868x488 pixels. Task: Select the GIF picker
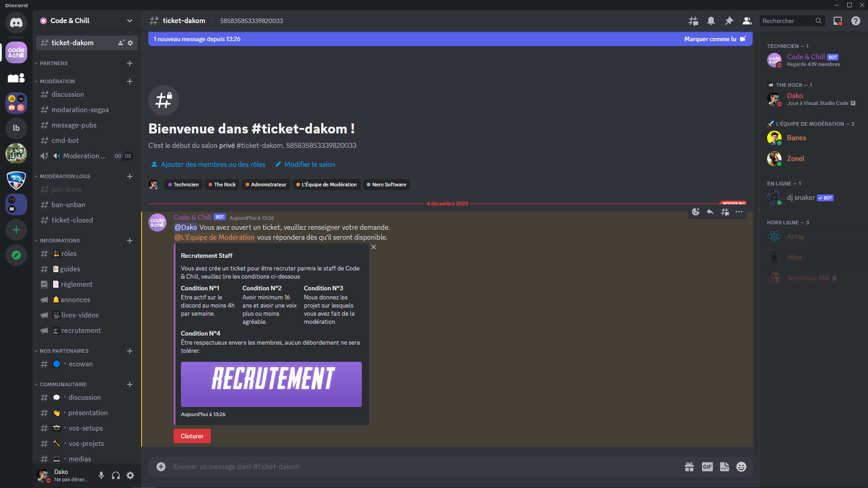(707, 466)
